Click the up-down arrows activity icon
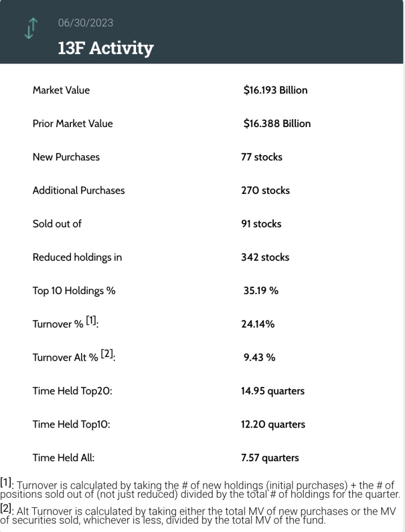 pyautogui.click(x=31, y=28)
